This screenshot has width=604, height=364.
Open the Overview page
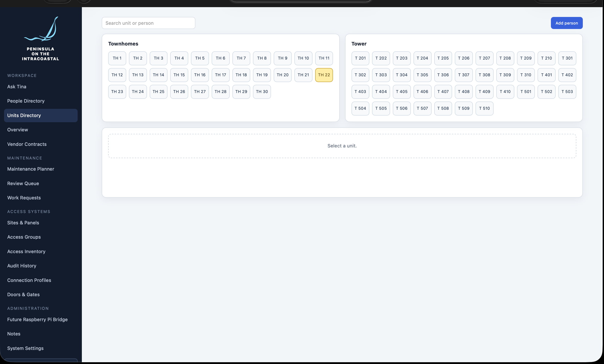pyautogui.click(x=41, y=130)
